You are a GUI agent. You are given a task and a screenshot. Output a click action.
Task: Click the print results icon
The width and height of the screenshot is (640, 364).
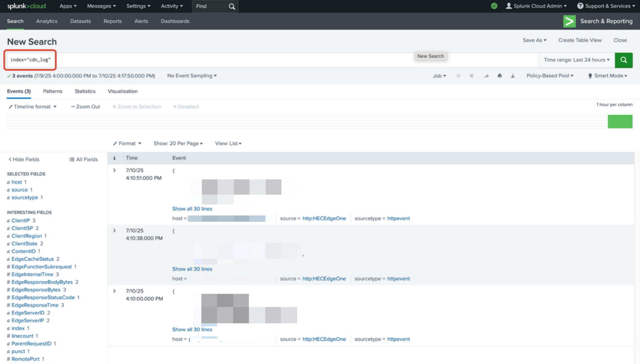499,76
